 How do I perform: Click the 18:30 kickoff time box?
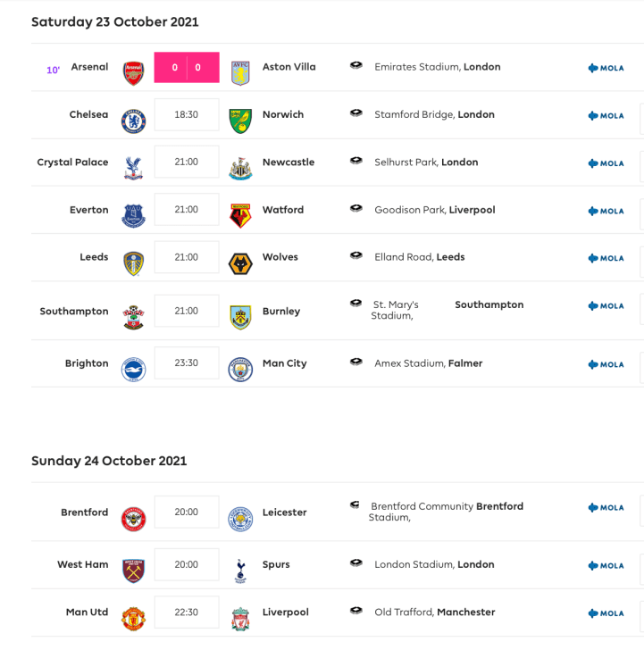[x=187, y=115]
